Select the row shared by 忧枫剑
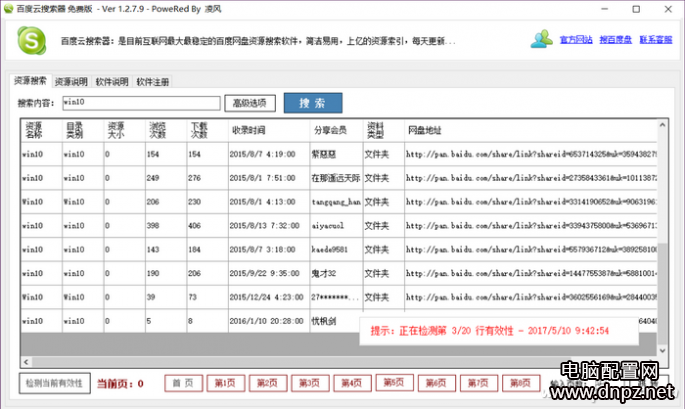This screenshot has width=685, height=409. (339, 321)
